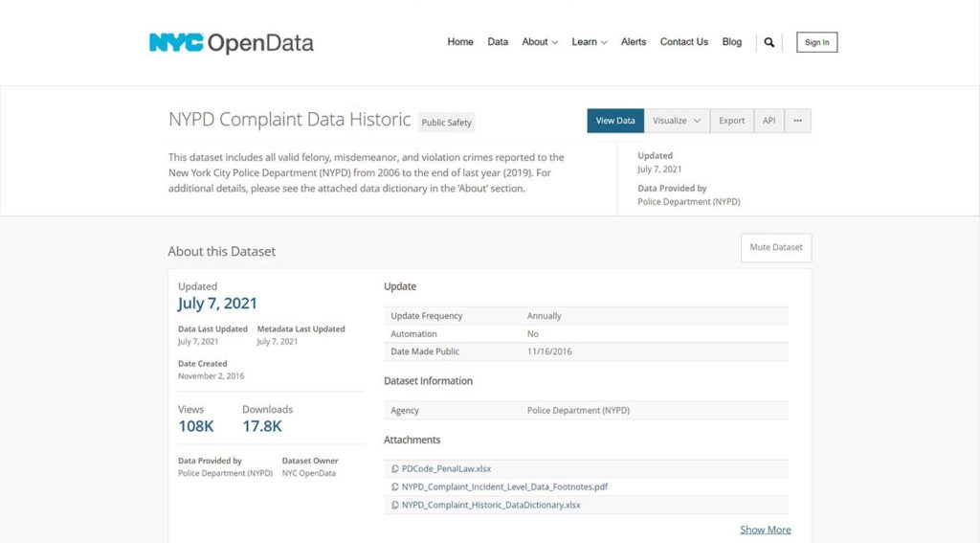The image size is (980, 543).
Task: Click the NYC OpenData dataset owner text
Action: click(x=309, y=473)
